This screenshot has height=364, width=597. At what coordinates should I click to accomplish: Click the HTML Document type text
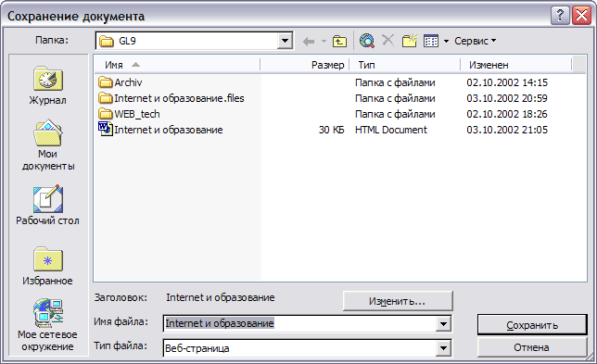pos(391,130)
